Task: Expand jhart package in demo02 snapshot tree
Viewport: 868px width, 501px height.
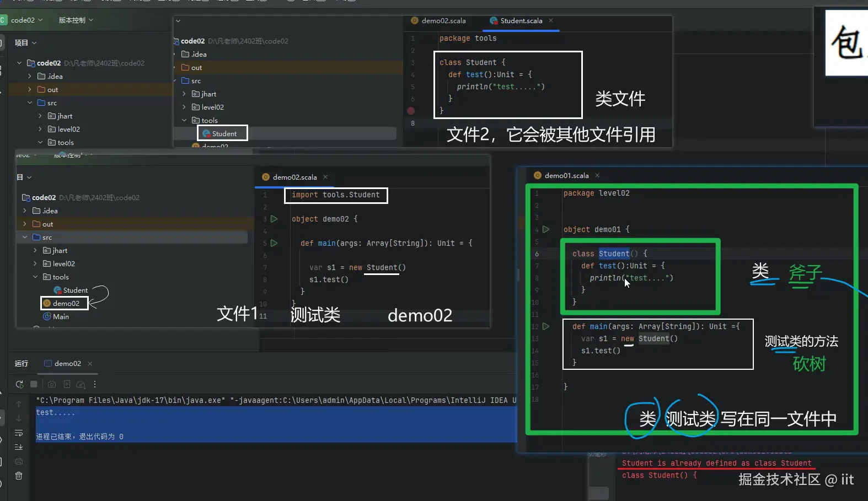Action: (x=35, y=250)
